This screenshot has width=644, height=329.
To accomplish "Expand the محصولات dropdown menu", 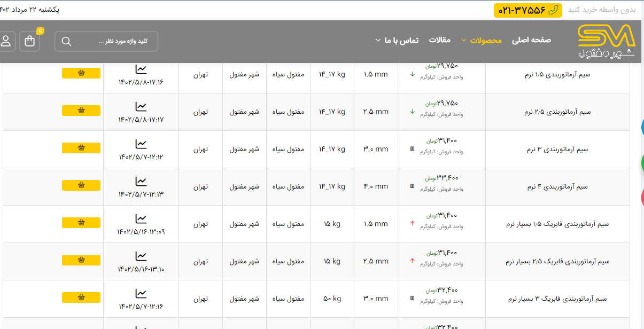I will [482, 40].
